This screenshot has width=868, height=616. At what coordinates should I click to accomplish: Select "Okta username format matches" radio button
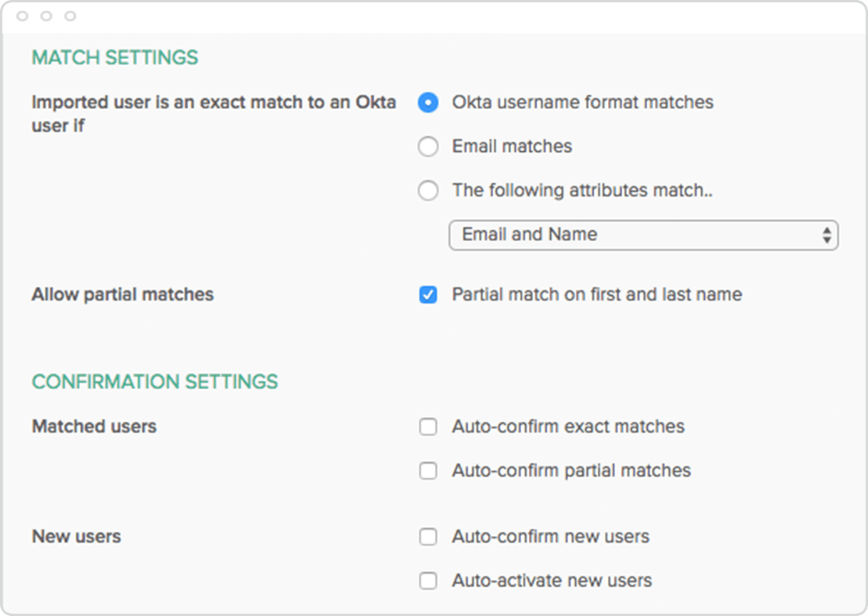point(428,103)
